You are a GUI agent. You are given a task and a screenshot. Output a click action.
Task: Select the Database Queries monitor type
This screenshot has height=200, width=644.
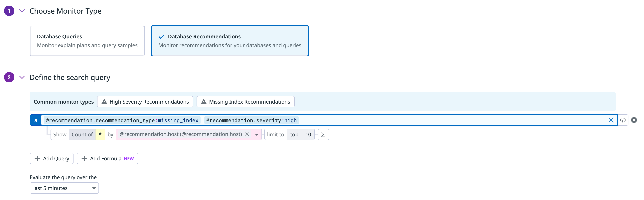87,41
